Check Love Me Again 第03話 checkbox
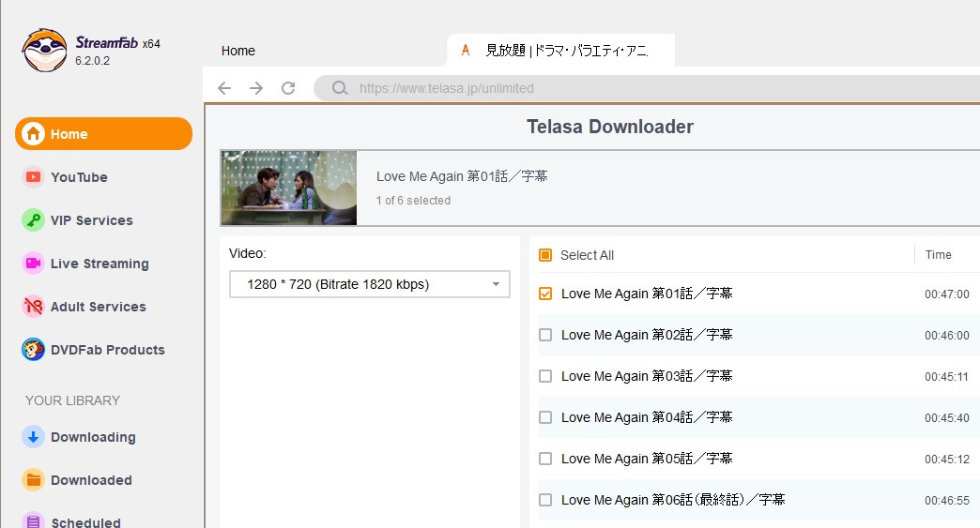 (x=545, y=376)
